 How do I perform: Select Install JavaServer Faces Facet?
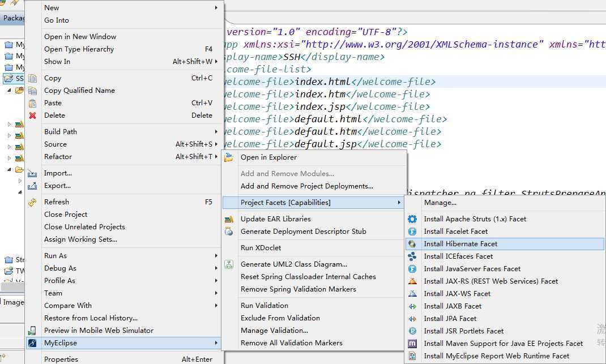472,269
